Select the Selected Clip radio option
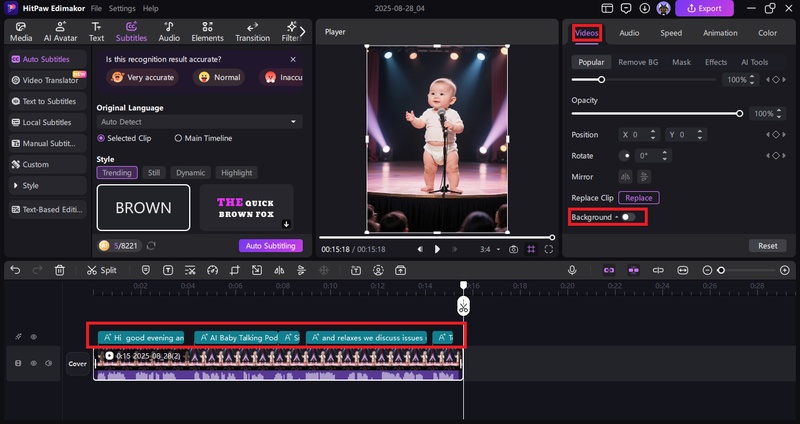The image size is (800, 424). click(124, 138)
